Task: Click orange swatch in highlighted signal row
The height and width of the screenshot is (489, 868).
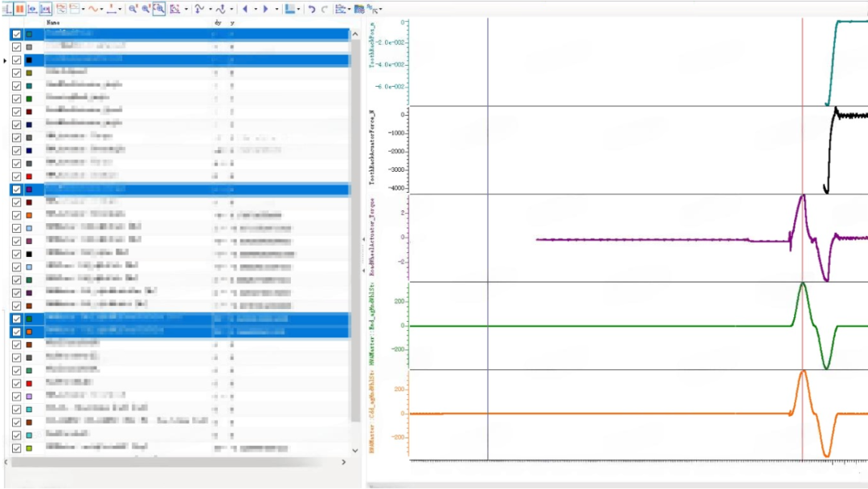Action: [x=29, y=332]
